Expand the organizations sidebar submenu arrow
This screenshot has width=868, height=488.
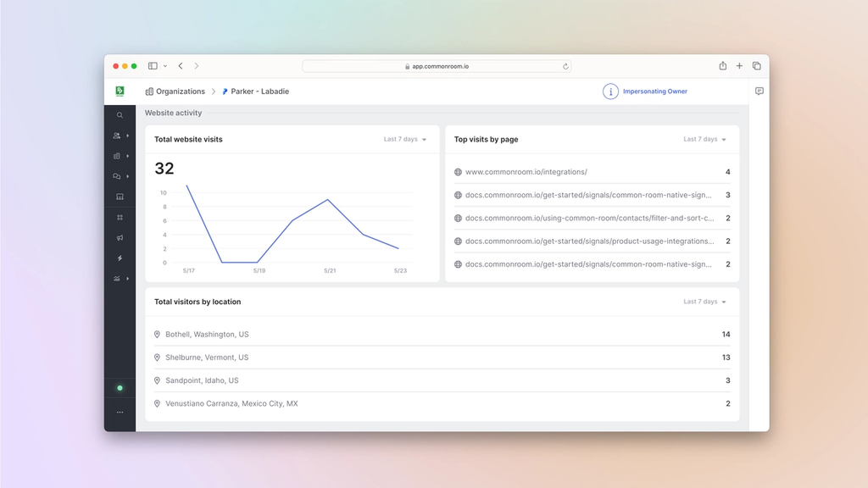point(128,156)
